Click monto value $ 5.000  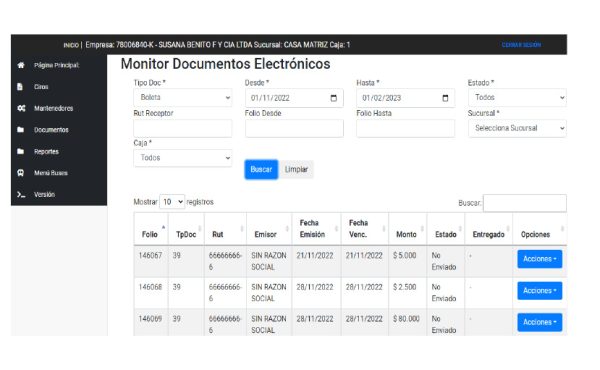pos(404,255)
